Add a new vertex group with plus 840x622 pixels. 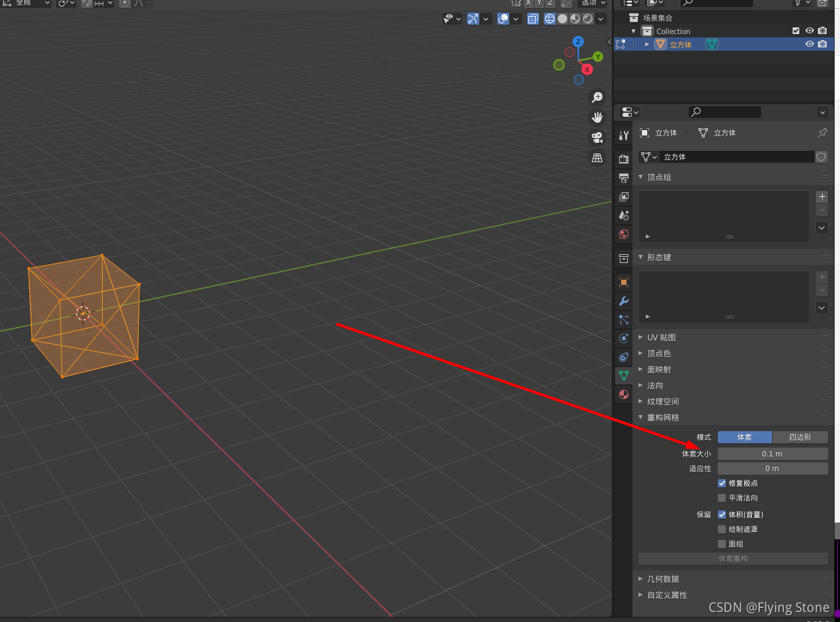pos(822,197)
